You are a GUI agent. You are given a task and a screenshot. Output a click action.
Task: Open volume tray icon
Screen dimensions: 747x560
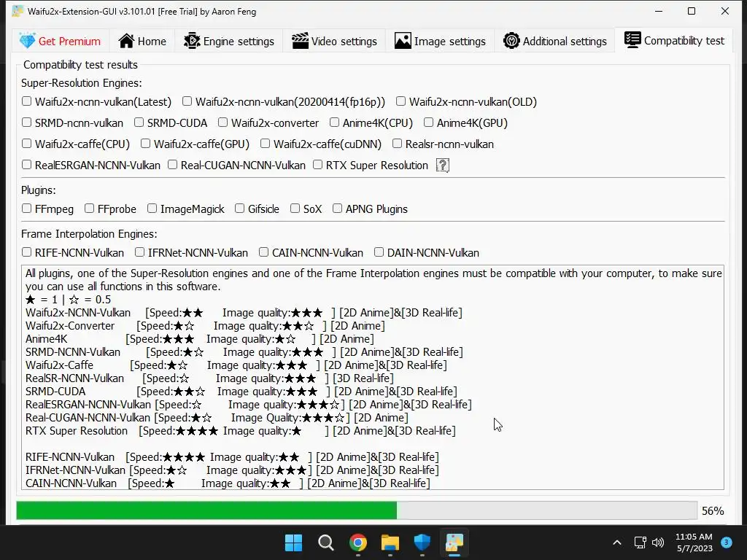(x=658, y=542)
